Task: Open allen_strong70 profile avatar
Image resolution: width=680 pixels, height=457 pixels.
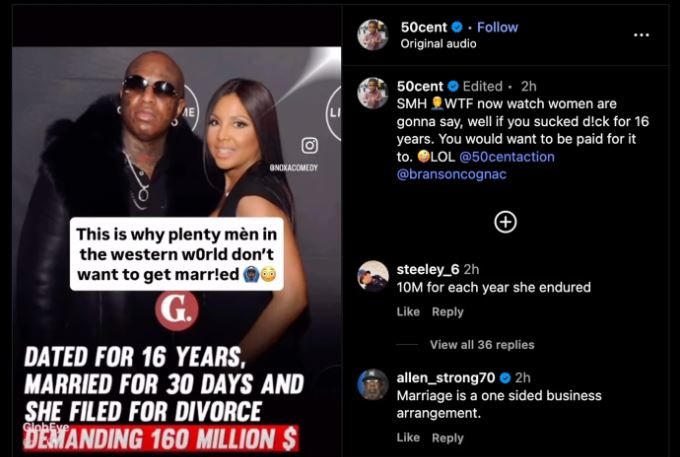Action: point(373,384)
